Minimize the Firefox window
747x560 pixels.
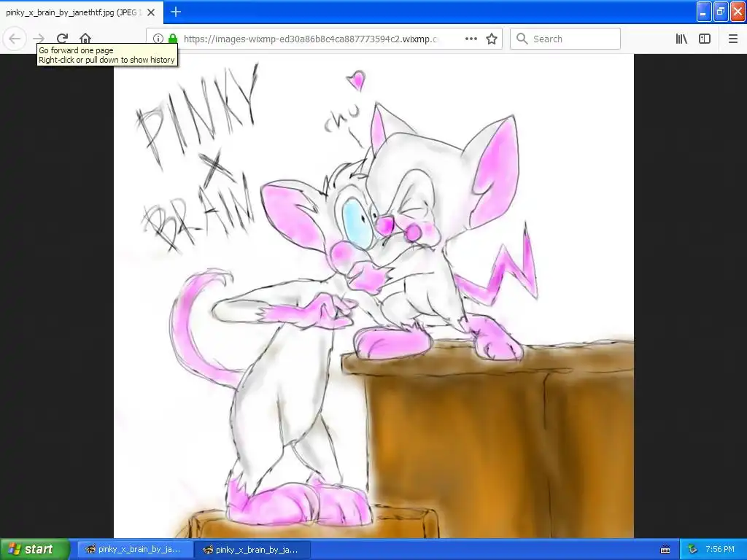tap(704, 12)
